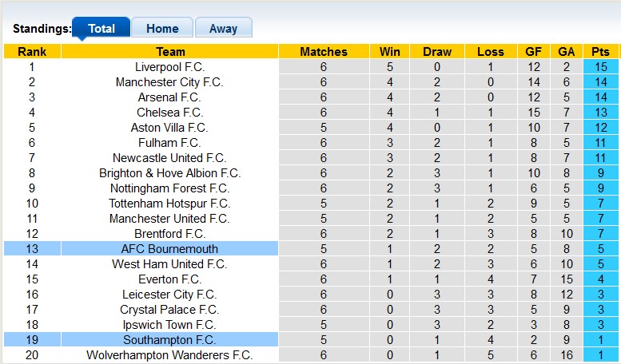The height and width of the screenshot is (364, 621).
Task: Click the AFC Bournemouth highlighted row
Action: point(169,249)
